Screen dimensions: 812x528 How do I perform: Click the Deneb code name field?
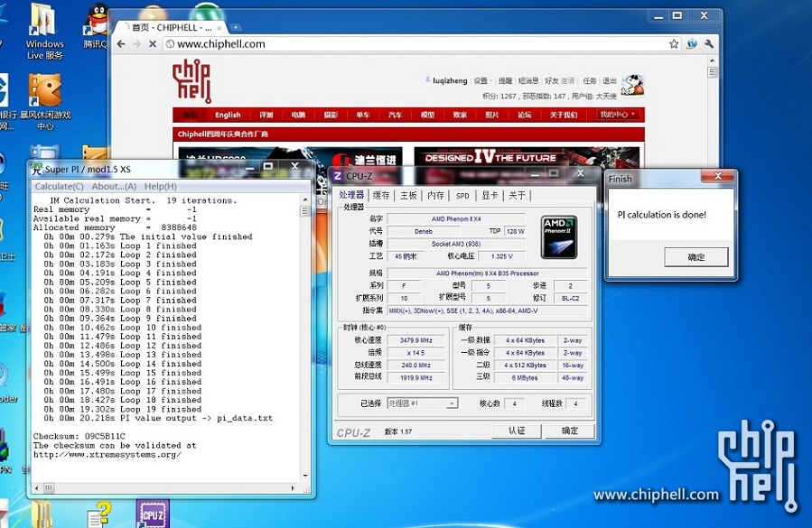[x=423, y=231]
